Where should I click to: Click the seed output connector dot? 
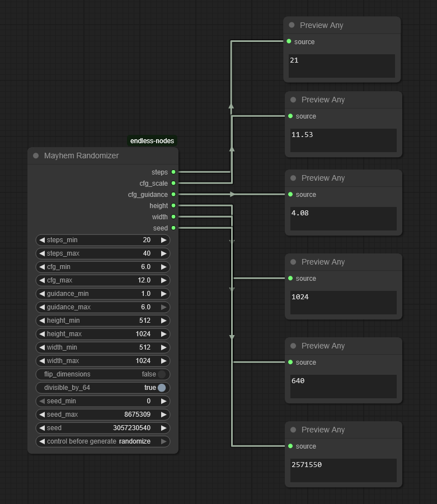173,228
